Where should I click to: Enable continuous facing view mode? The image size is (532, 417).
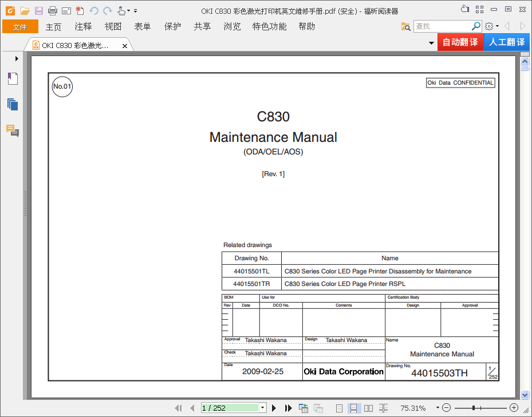(383, 408)
